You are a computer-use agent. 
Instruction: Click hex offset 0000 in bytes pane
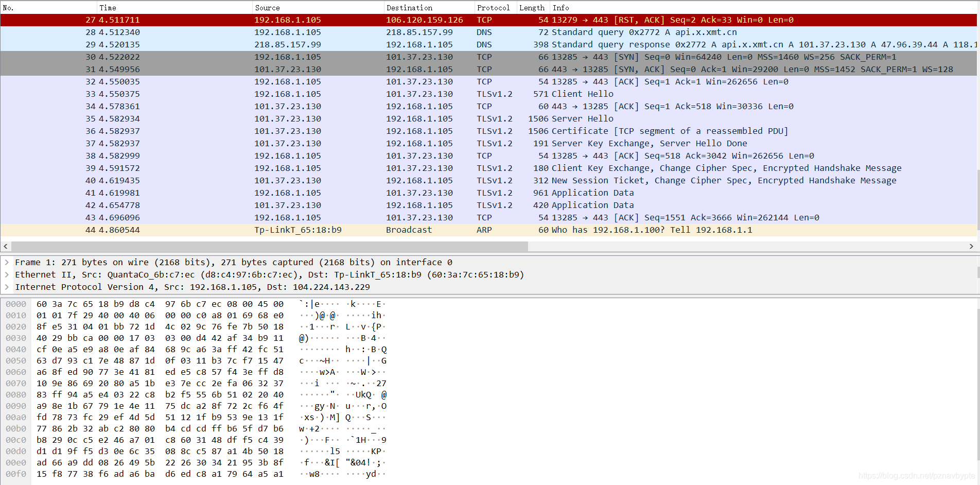(x=16, y=304)
